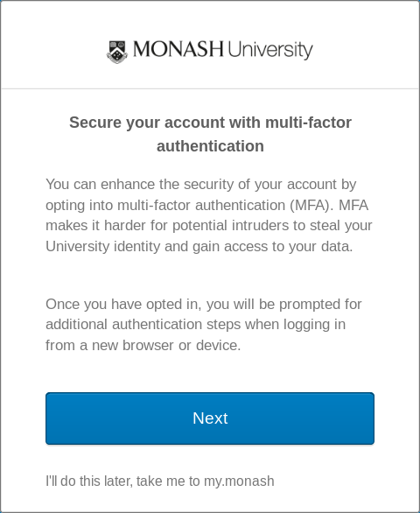Image resolution: width=420 pixels, height=513 pixels.
Task: Select the heading "Secure your account with multi-factor"
Action: [210, 123]
